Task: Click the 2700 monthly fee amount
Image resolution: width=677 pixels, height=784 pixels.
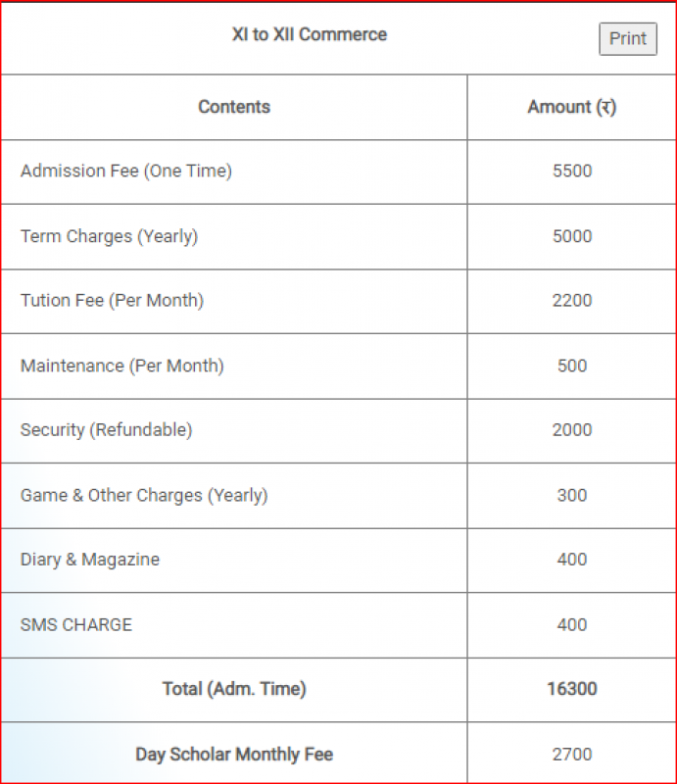Action: click(x=572, y=754)
